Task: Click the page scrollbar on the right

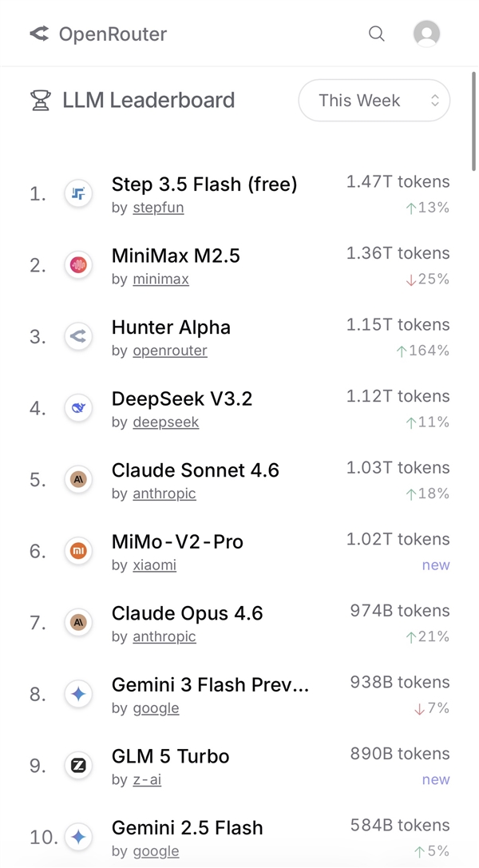Action: click(474, 121)
